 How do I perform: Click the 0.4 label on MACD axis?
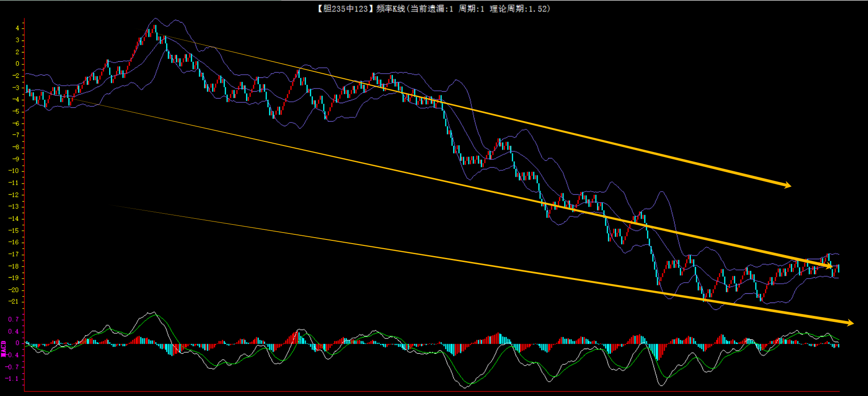pos(13,332)
